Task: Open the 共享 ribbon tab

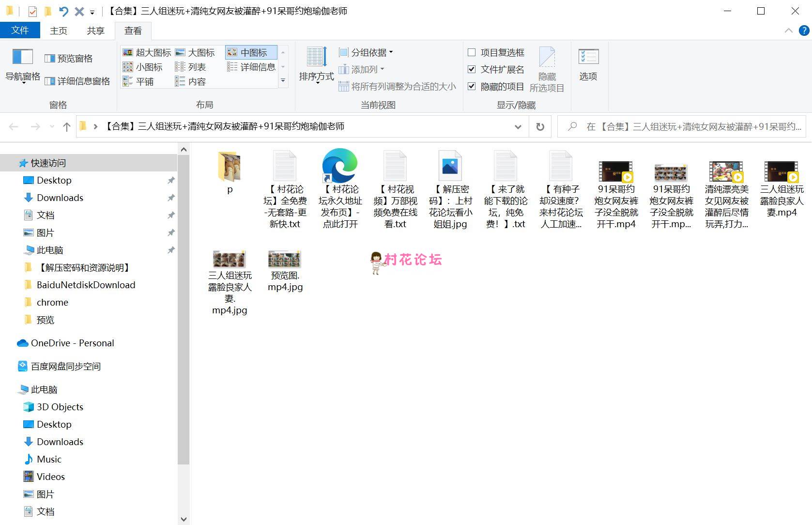Action: tap(95, 31)
